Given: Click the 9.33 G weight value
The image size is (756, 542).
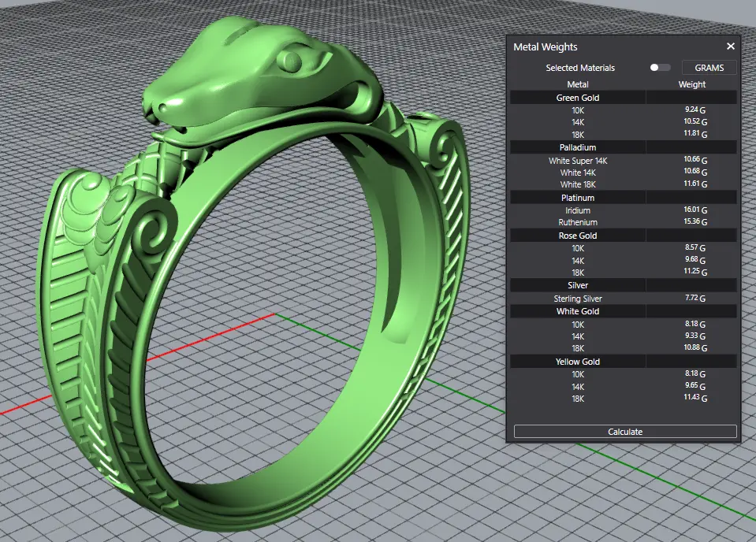Looking at the screenshot, I should 695,336.
